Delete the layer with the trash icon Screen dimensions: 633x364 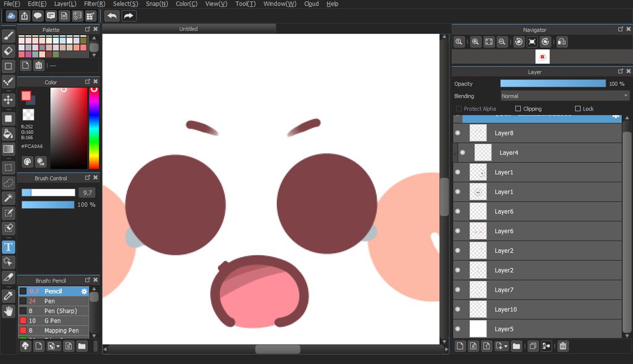tap(563, 346)
